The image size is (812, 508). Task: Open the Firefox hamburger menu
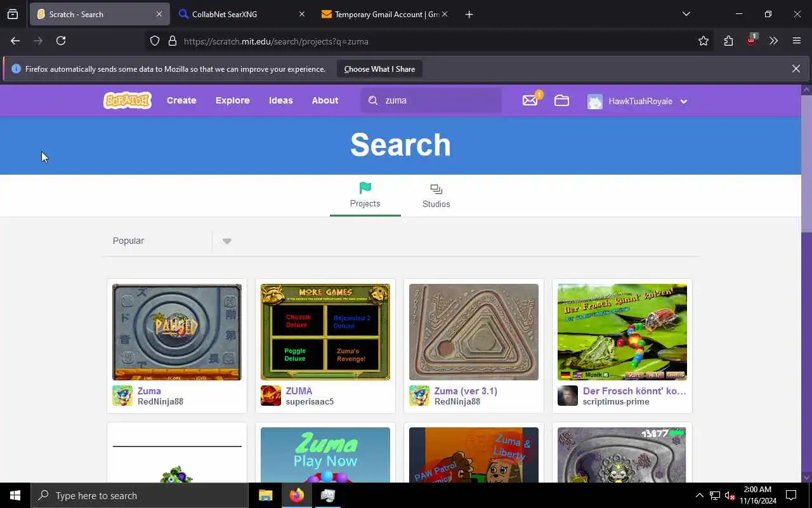[x=797, y=41]
